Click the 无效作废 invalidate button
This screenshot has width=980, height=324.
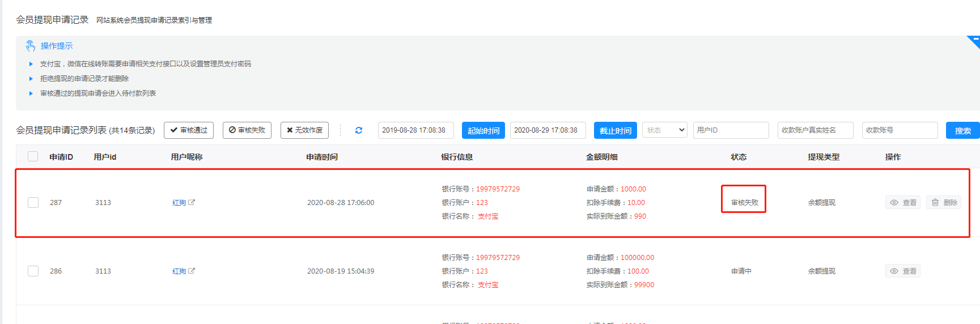[304, 130]
